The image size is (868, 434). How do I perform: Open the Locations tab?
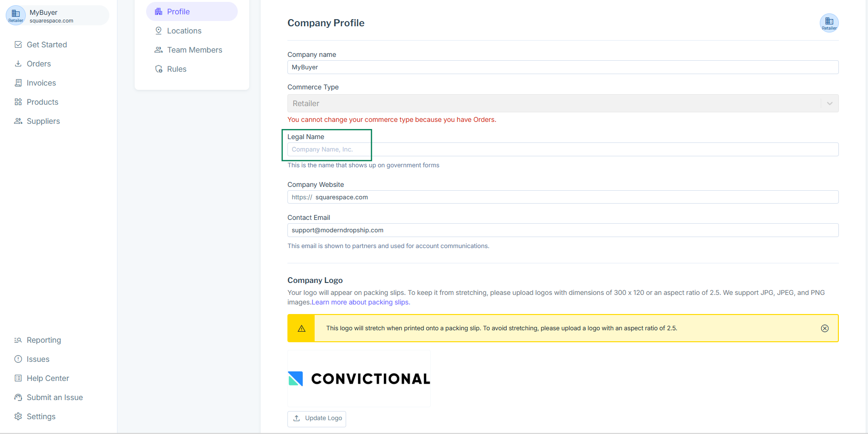coord(184,31)
